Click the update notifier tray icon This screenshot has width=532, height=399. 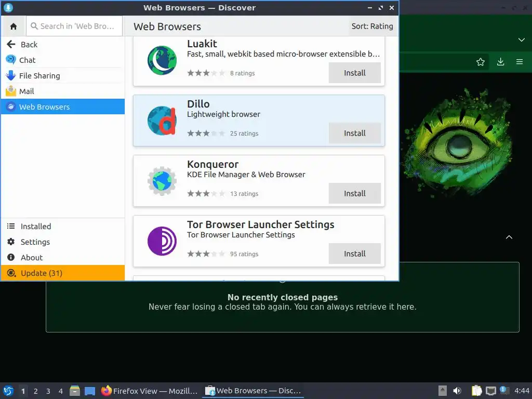pos(504,390)
